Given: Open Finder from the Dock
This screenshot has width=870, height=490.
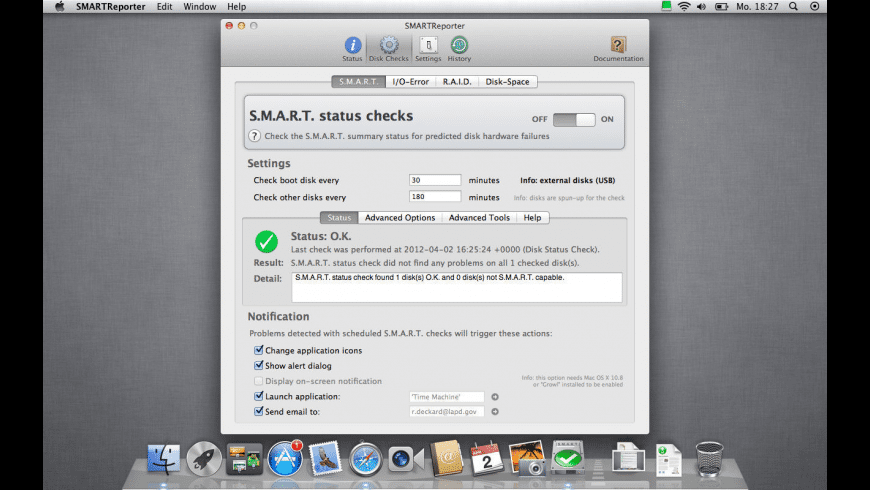Looking at the screenshot, I should pyautogui.click(x=164, y=459).
